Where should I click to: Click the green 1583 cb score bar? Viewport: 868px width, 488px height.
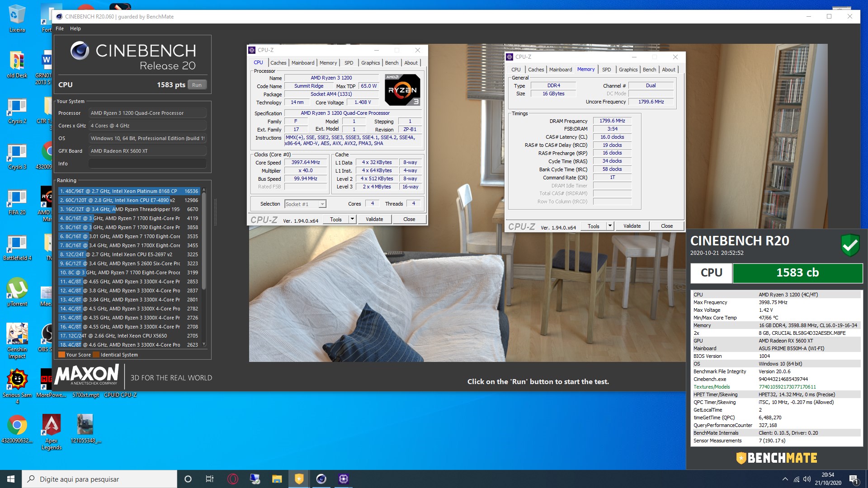[x=797, y=273]
